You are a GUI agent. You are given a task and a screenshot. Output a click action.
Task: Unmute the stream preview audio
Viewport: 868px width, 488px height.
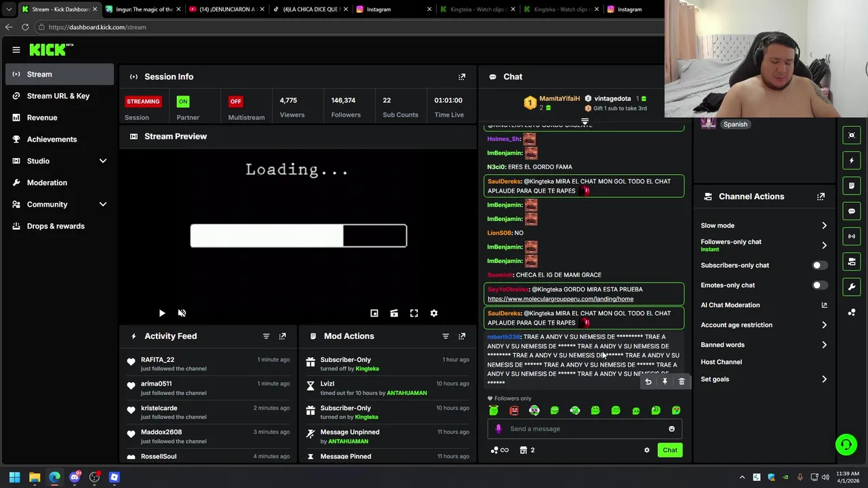(182, 313)
